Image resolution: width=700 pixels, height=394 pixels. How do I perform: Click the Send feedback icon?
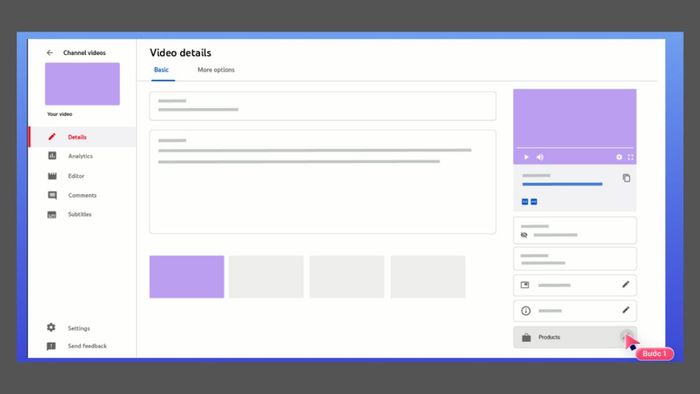[x=51, y=346]
